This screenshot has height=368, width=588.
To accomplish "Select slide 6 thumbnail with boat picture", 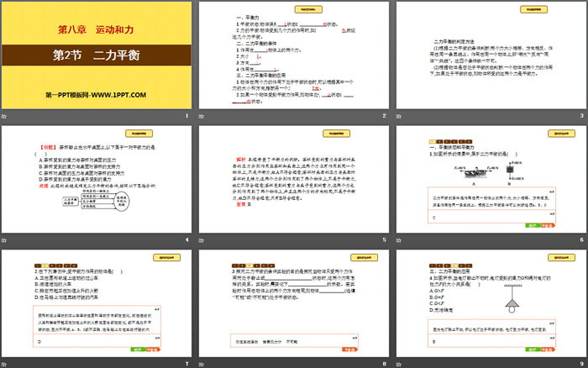I will (x=491, y=179).
